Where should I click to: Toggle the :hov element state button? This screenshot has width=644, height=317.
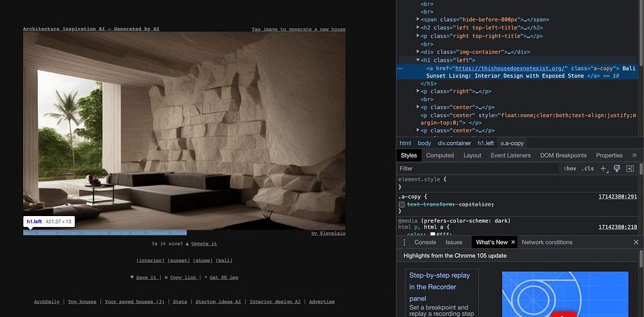pyautogui.click(x=569, y=168)
